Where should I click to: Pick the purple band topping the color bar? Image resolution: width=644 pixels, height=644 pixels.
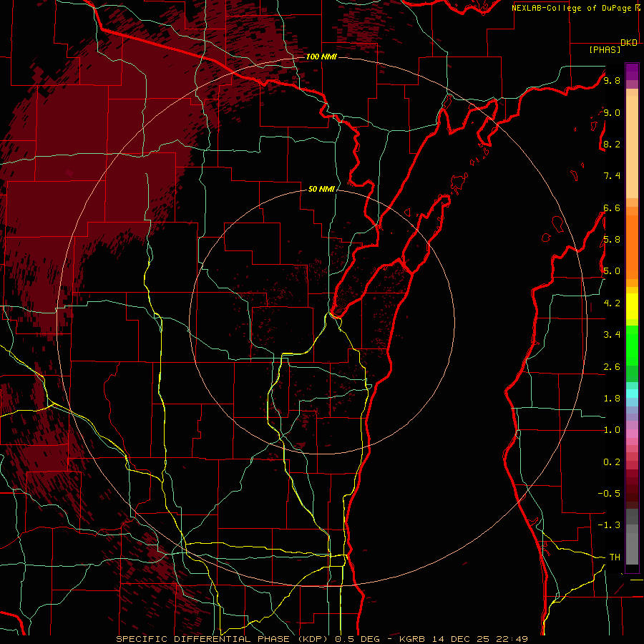tap(632, 72)
